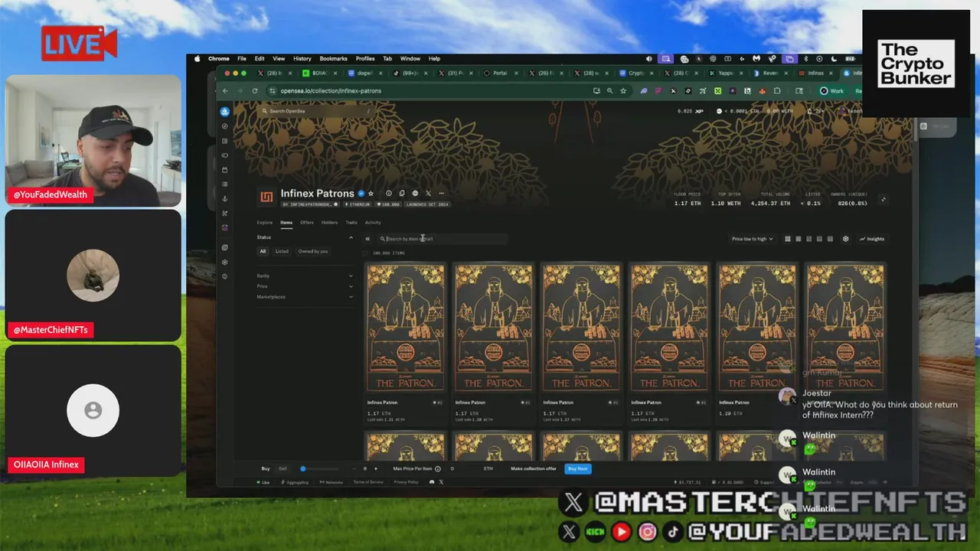The height and width of the screenshot is (551, 980).
Task: Bookmark this page with Chrome star icon
Action: coord(623,90)
